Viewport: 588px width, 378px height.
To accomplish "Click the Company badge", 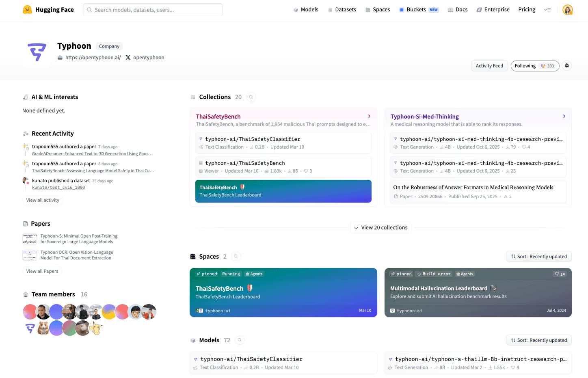I will tap(109, 46).
